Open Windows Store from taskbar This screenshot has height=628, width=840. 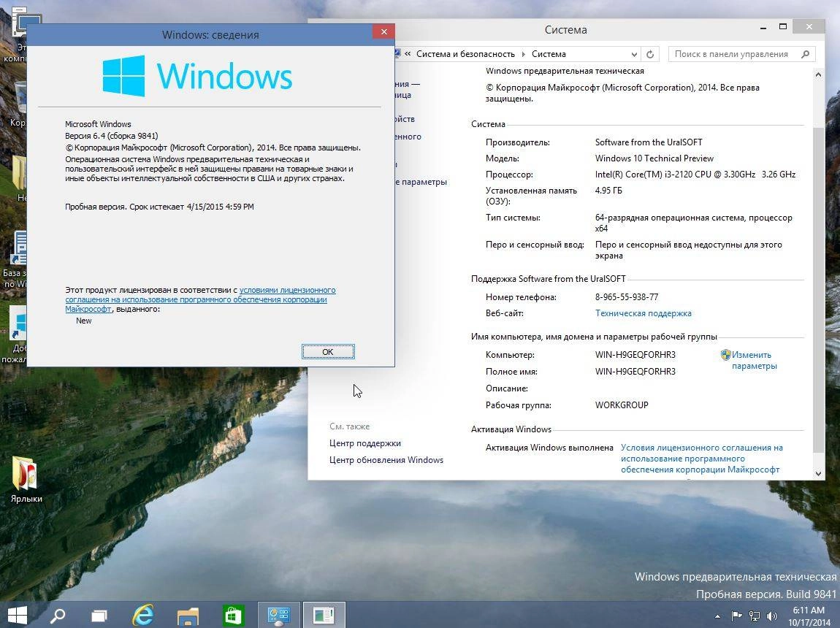pos(233,616)
